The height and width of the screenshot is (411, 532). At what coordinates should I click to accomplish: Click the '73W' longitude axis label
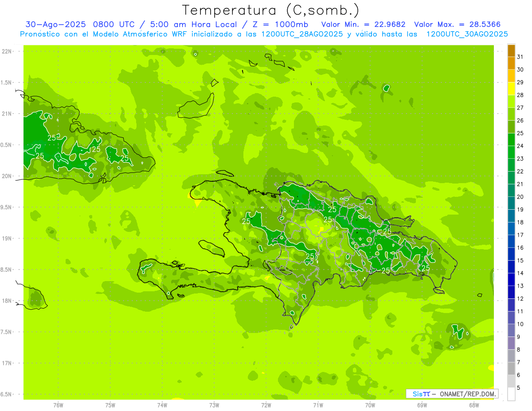(214, 405)
